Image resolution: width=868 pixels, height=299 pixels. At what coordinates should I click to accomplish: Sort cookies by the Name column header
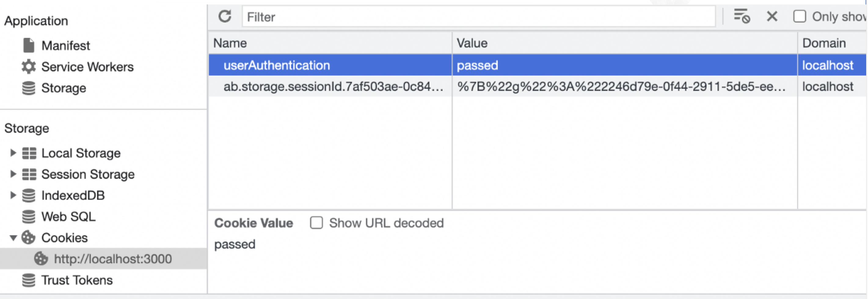point(230,43)
